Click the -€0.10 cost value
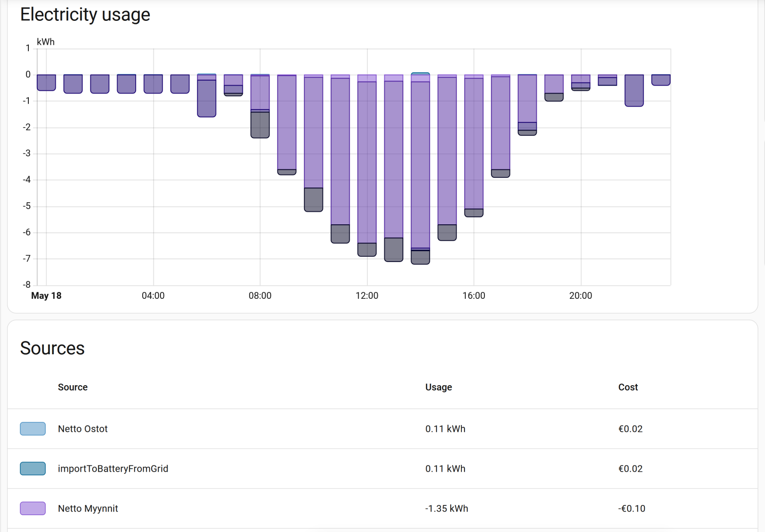 (x=632, y=509)
